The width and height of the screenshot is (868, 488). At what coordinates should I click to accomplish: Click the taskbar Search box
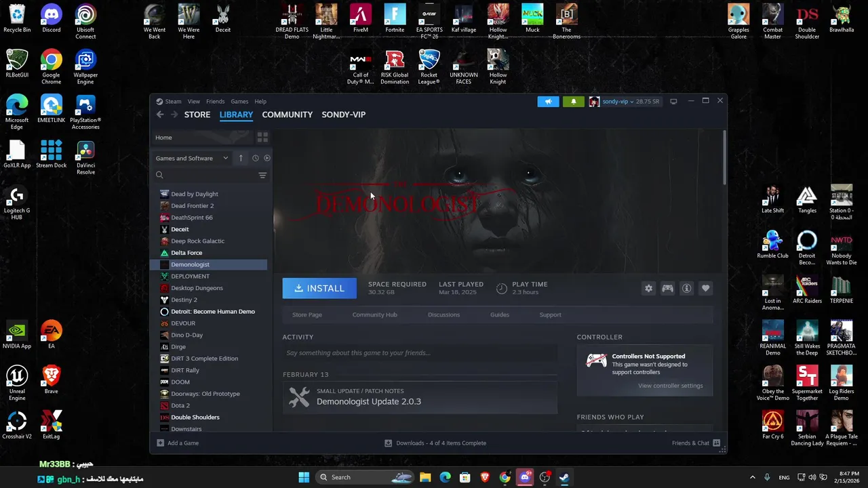coord(366,477)
